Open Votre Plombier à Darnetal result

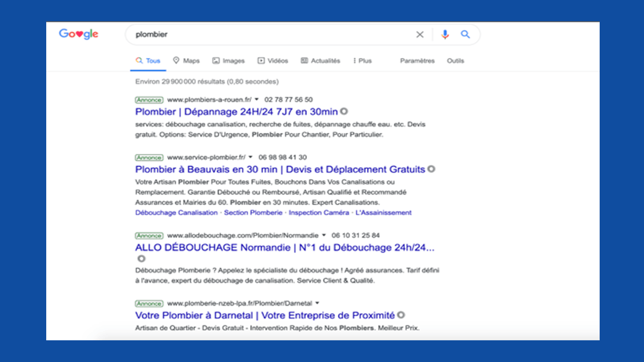pyautogui.click(x=265, y=315)
